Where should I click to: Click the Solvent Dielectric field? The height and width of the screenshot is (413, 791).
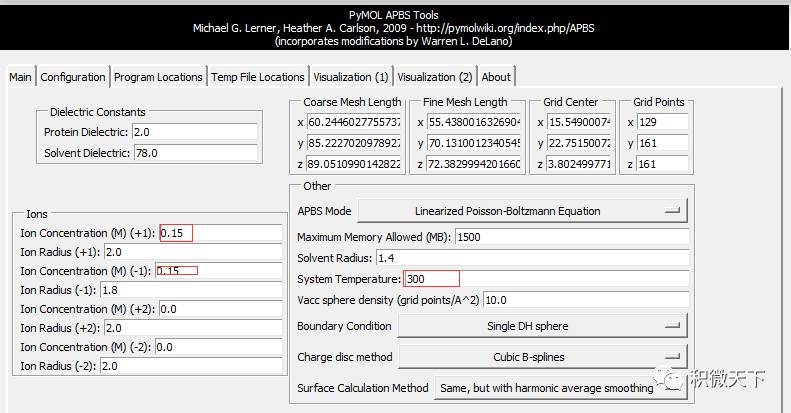click(196, 153)
